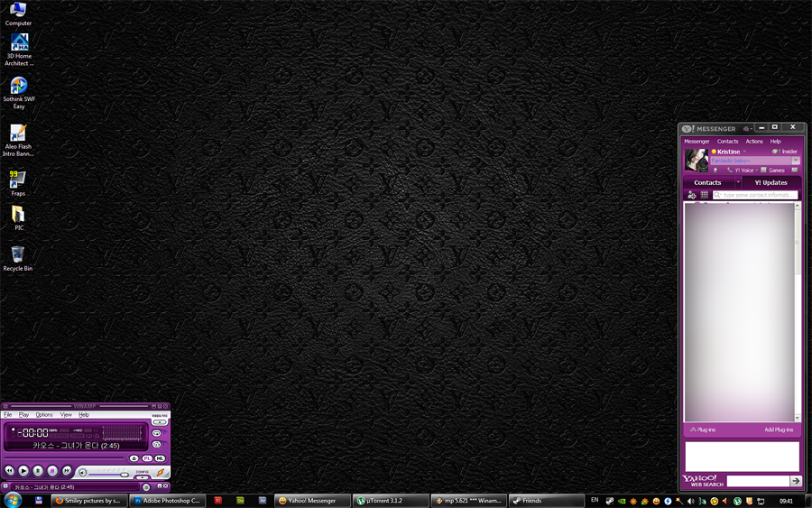Click mail icon beside Games
Image resolution: width=812 pixels, height=508 pixels.
coord(794,170)
